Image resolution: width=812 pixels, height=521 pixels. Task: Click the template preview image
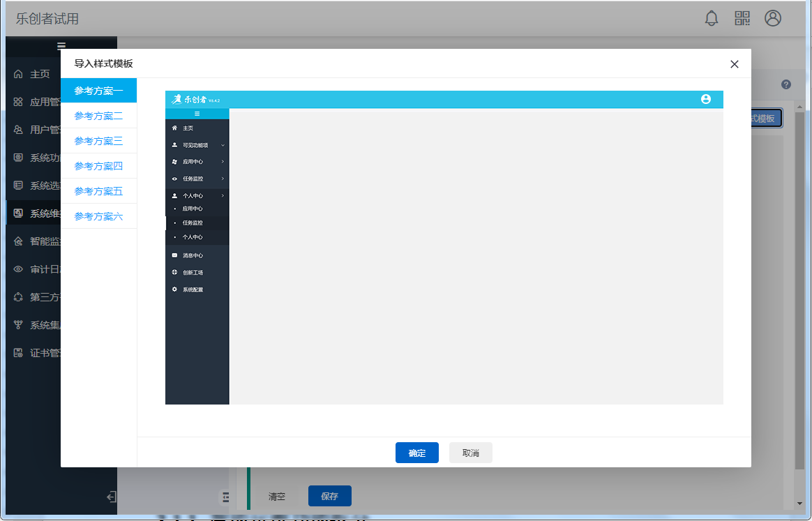[444, 248]
